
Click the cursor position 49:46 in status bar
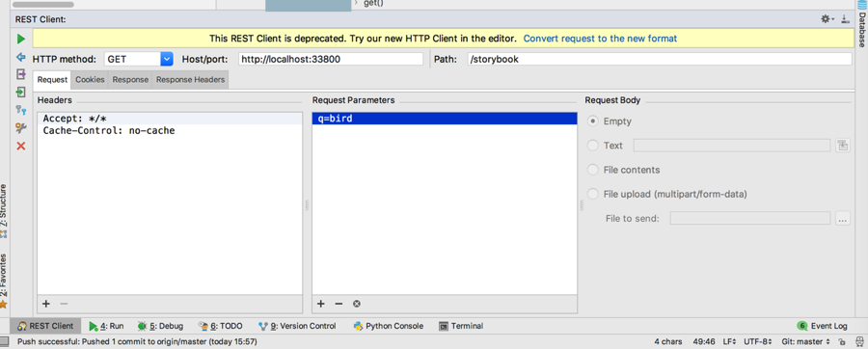(x=703, y=342)
